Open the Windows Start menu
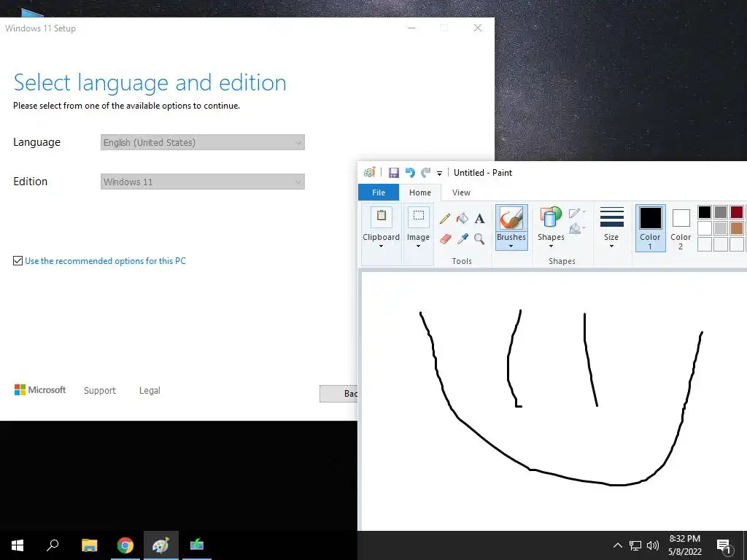Image resolution: width=747 pixels, height=560 pixels. (x=18, y=545)
